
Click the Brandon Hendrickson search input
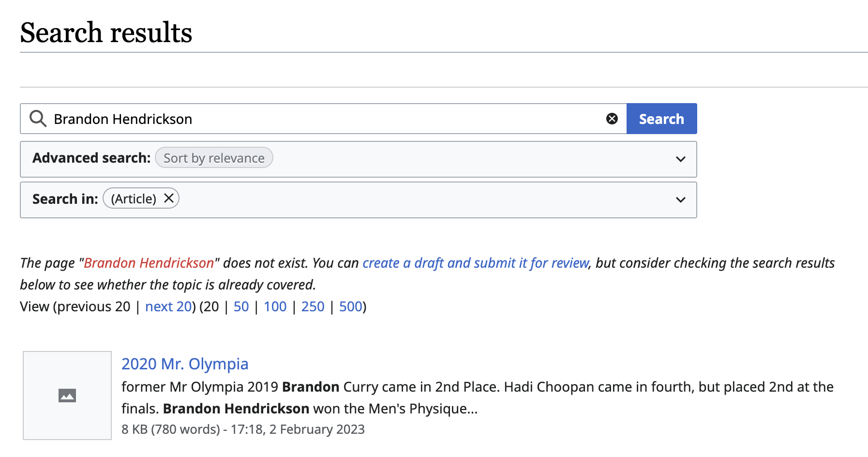[x=324, y=119]
